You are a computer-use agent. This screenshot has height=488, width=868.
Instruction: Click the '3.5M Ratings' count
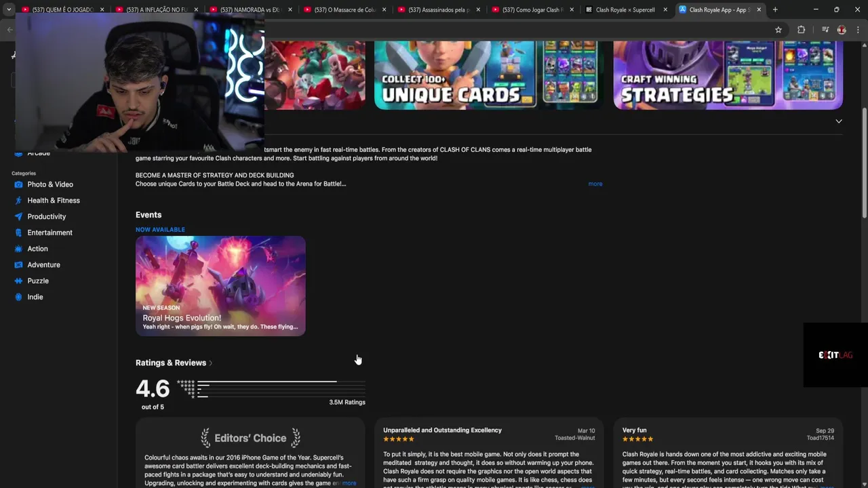click(347, 403)
